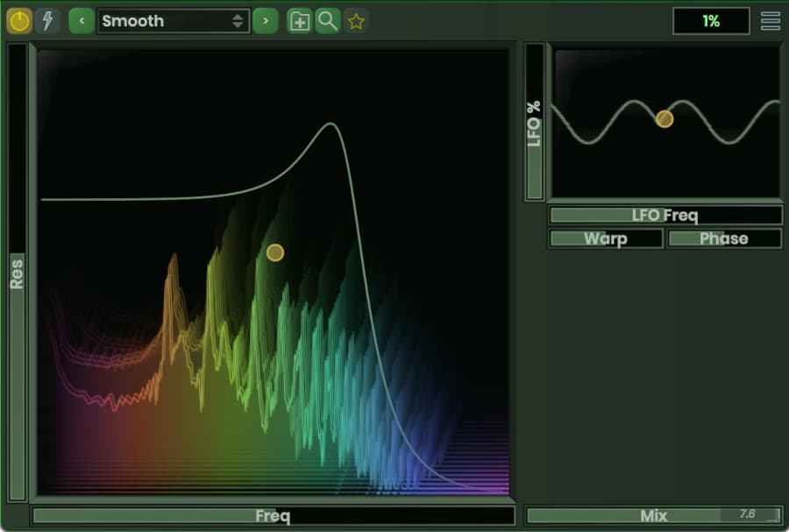This screenshot has height=532, width=789.
Task: Open the hamburger menu
Action: [771, 21]
